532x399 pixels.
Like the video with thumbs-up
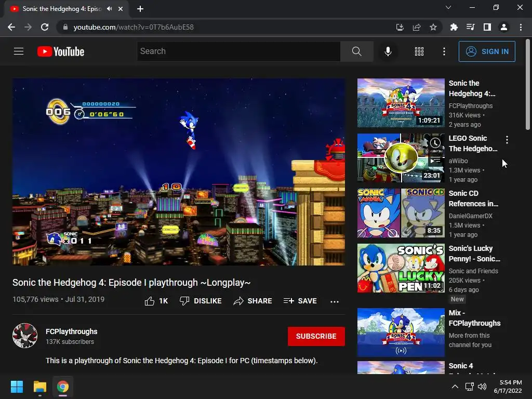[156, 301]
